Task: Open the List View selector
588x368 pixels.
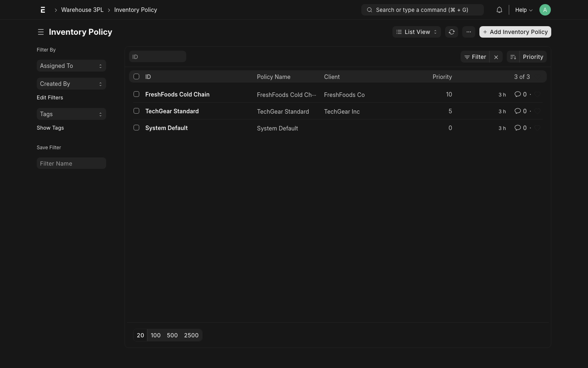Action: pos(416,32)
